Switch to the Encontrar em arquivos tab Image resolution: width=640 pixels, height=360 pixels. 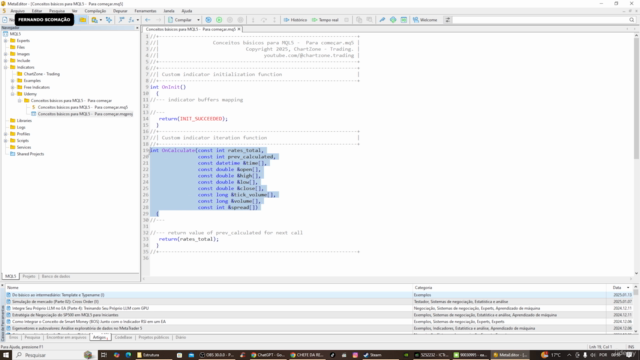[66, 338]
